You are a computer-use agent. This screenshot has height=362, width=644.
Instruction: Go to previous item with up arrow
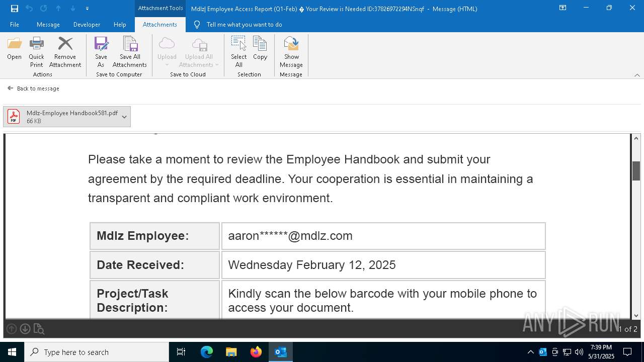[58, 9]
